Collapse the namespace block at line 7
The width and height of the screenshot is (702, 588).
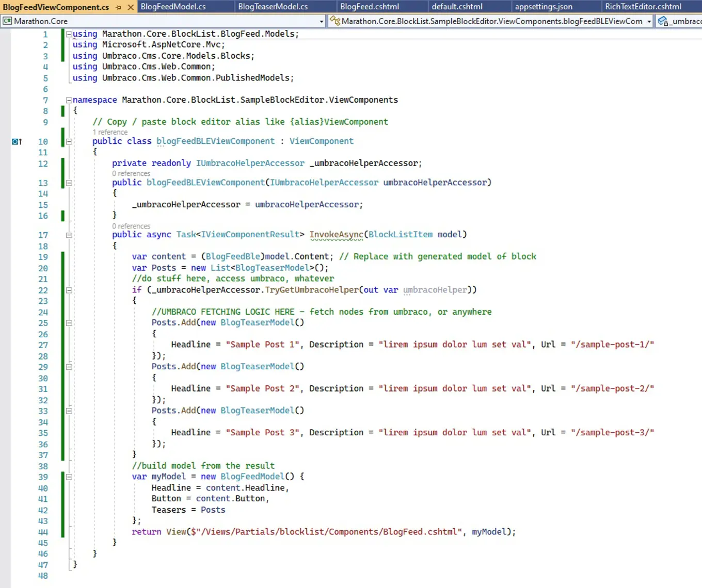click(x=69, y=100)
